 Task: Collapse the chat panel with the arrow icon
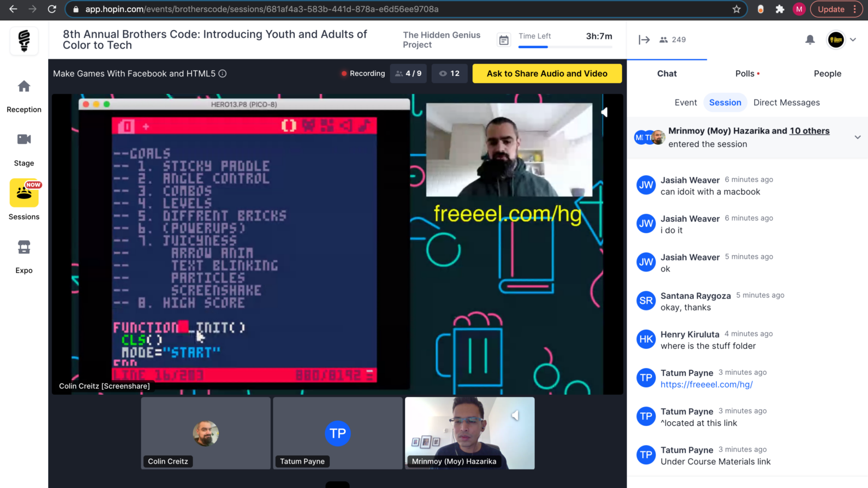[646, 40]
